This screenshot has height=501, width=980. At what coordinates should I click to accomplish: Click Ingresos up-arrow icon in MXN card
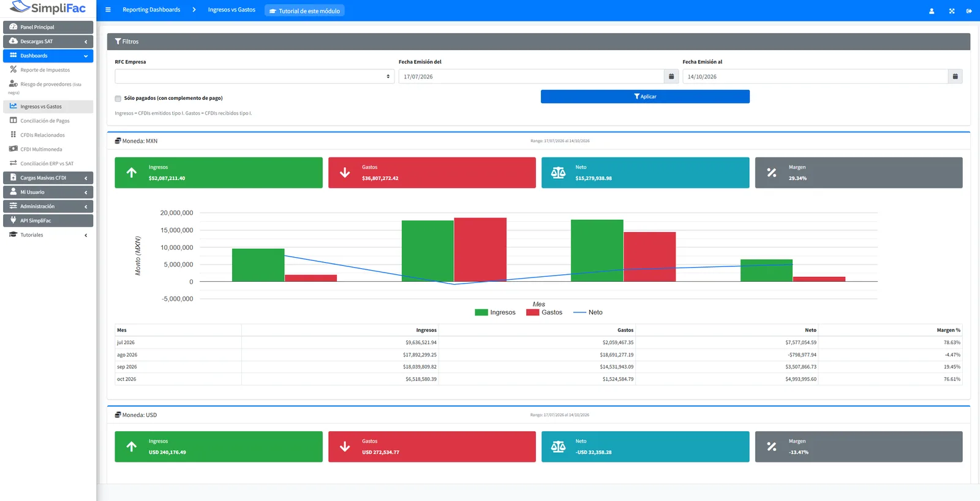click(132, 173)
